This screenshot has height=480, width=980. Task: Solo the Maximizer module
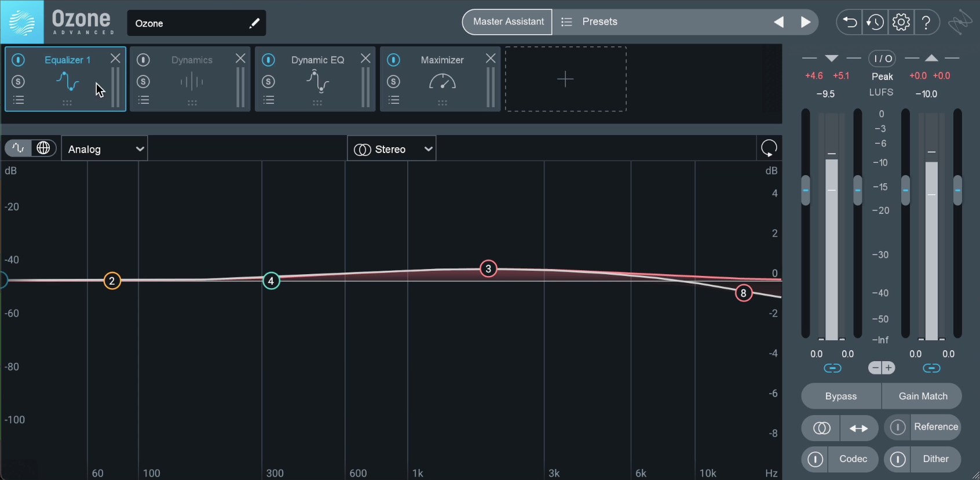pyautogui.click(x=394, y=82)
